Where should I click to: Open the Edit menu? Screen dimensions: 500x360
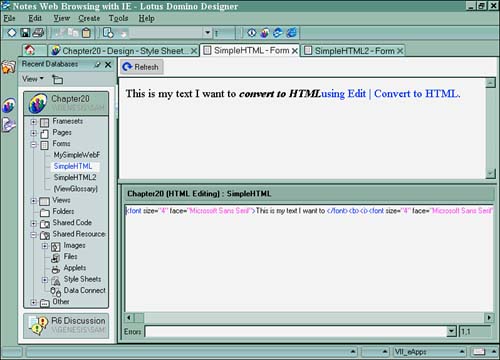(35, 18)
